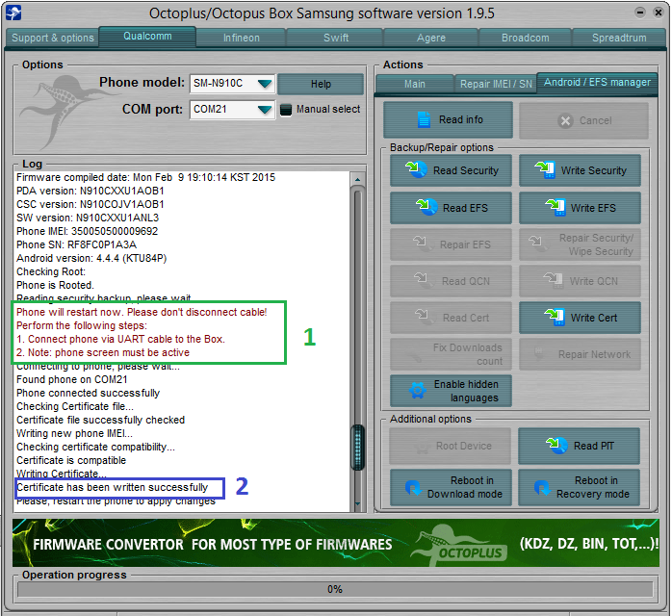
Task: Click the Reboot in Download mode icon
Action: [x=413, y=487]
